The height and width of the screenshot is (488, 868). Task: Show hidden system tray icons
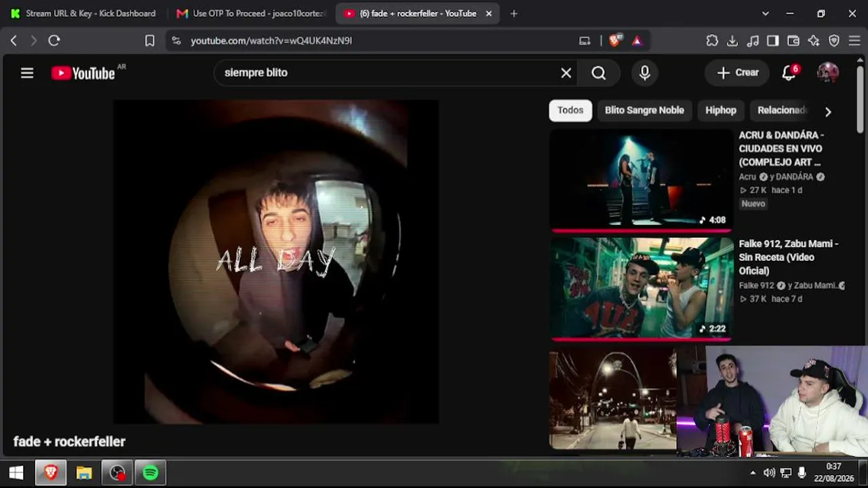[x=753, y=472]
